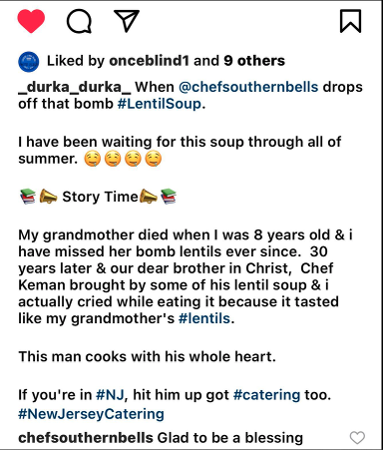Click the megaphone emoji after Story Time

coord(148,196)
